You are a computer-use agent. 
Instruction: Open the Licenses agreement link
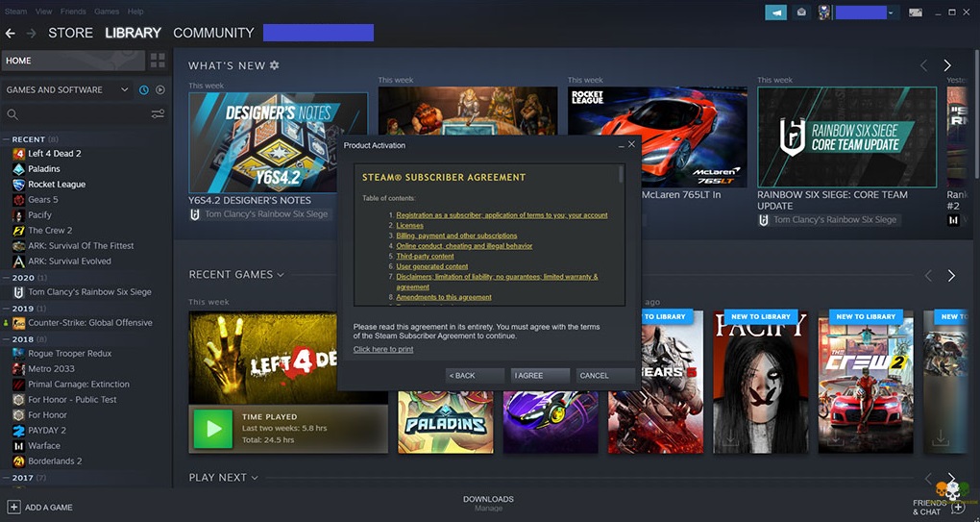coord(409,226)
